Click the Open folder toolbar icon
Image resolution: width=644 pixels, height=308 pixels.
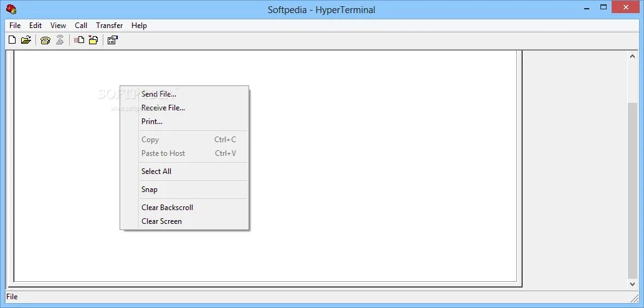(x=26, y=40)
